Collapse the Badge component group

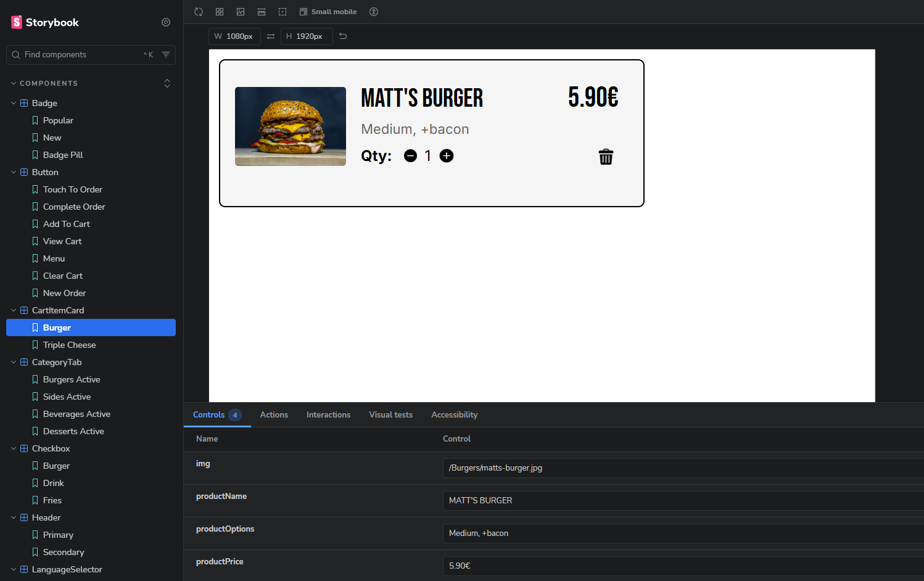click(x=14, y=103)
